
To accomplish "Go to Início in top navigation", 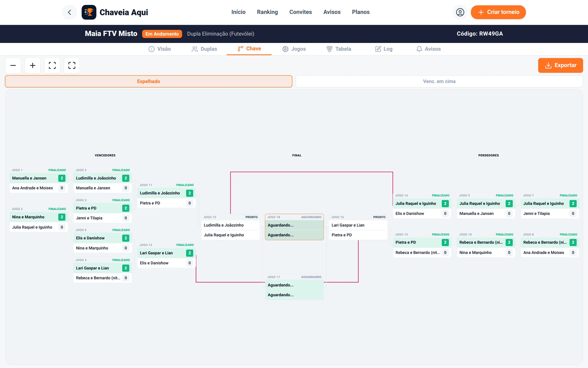I will pos(238,12).
